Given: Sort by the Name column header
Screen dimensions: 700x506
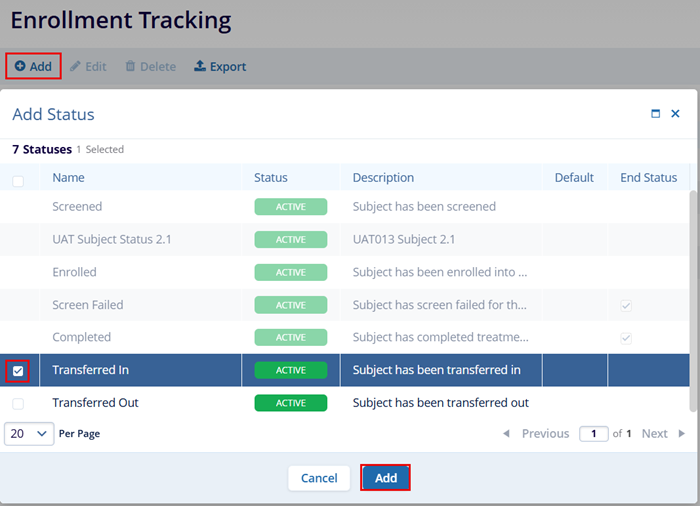Looking at the screenshot, I should coord(68,178).
